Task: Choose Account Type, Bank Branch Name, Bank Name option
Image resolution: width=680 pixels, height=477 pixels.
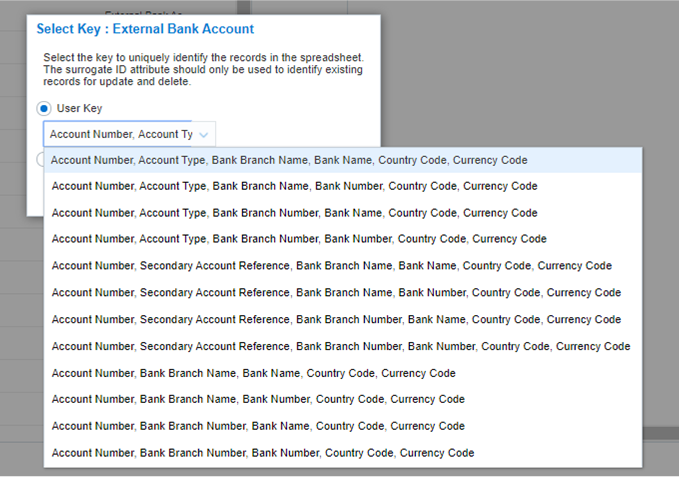Action: (x=289, y=160)
